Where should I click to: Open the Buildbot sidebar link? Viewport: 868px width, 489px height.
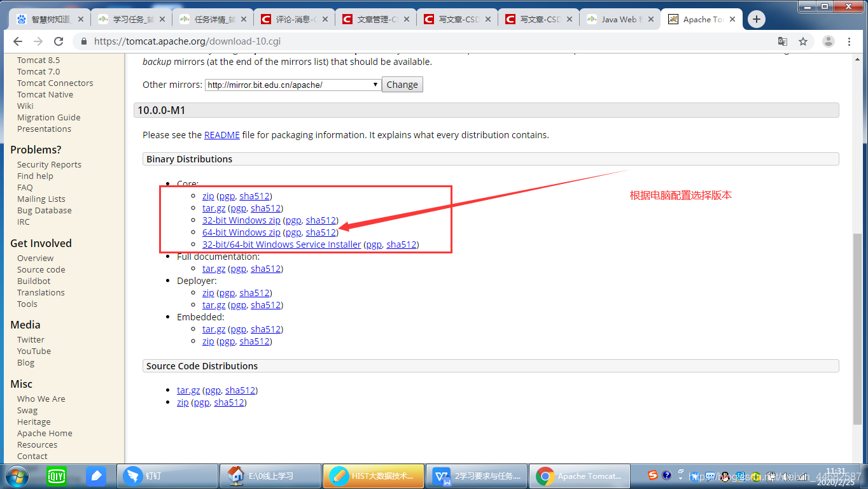(x=34, y=281)
